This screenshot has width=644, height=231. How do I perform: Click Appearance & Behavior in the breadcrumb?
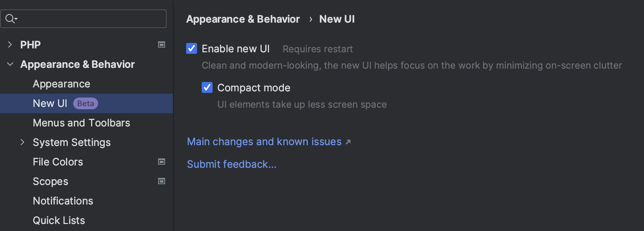243,19
